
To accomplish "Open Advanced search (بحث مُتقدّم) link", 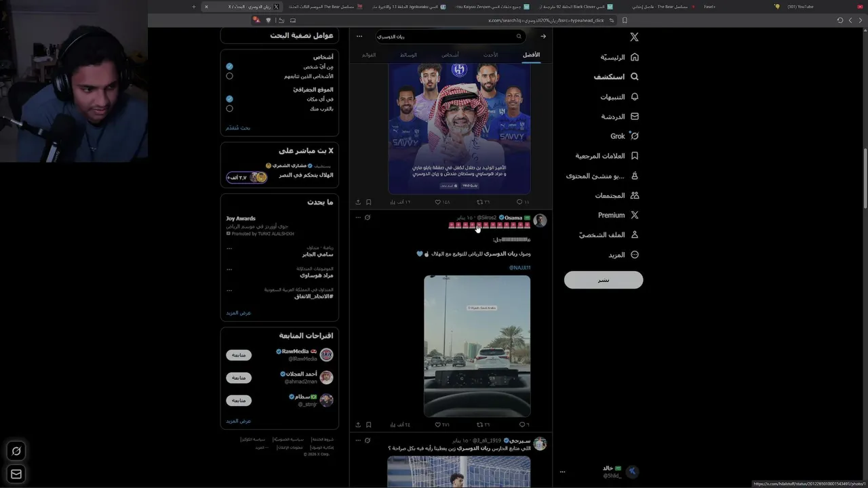I will (x=238, y=127).
